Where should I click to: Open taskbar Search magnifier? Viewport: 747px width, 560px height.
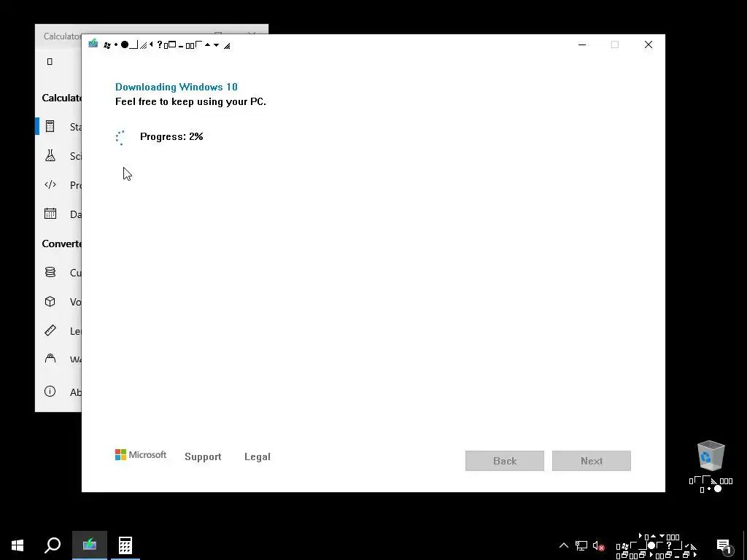click(x=53, y=545)
